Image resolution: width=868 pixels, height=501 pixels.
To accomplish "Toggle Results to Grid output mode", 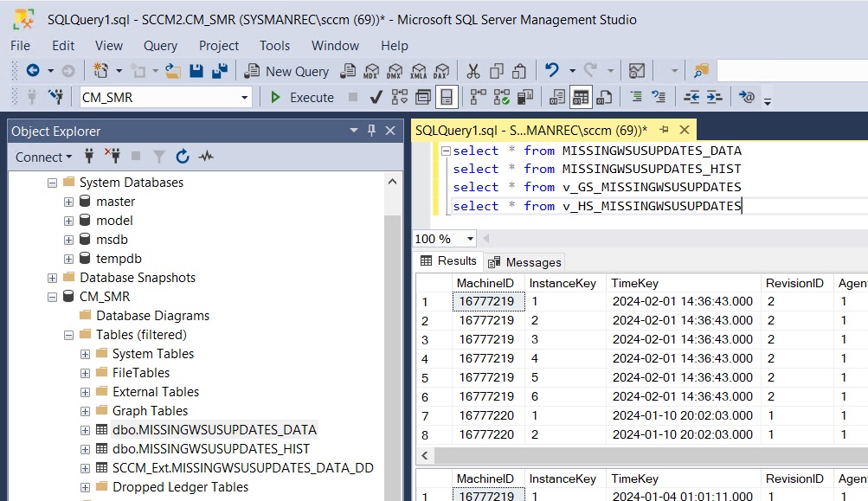I will (581, 97).
